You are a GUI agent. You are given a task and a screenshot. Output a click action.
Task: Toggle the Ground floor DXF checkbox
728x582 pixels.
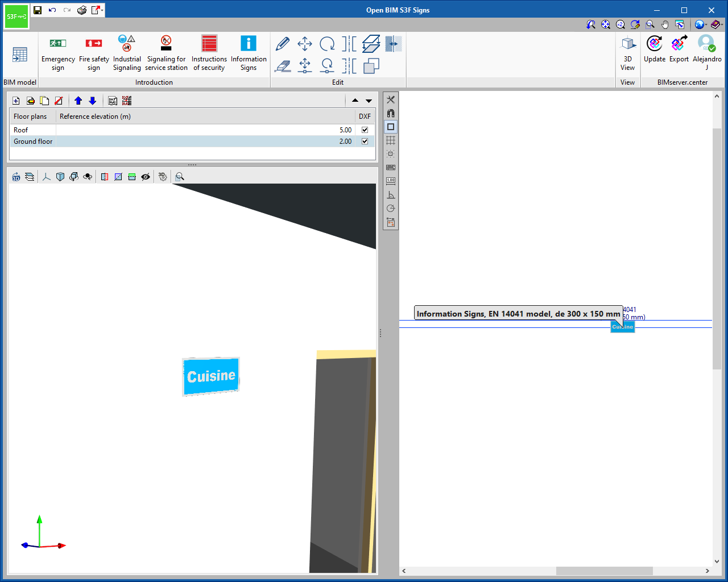pyautogui.click(x=365, y=142)
